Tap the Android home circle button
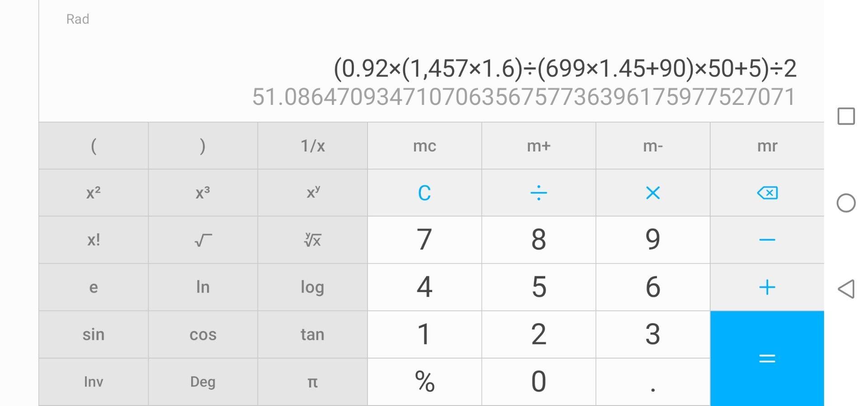The width and height of the screenshot is (868, 406). pos(846,203)
